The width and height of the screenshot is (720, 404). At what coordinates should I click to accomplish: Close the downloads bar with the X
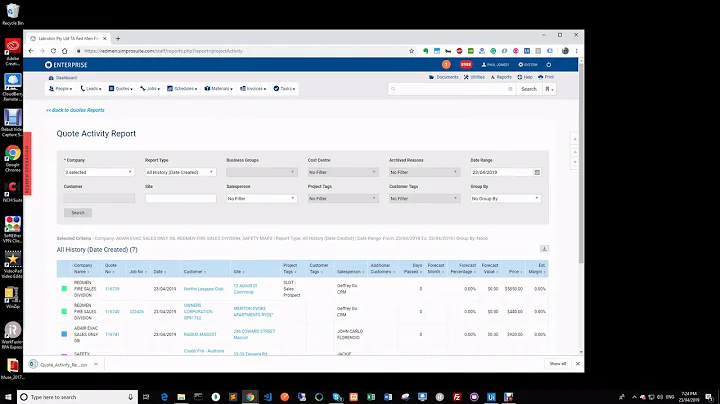(578, 364)
